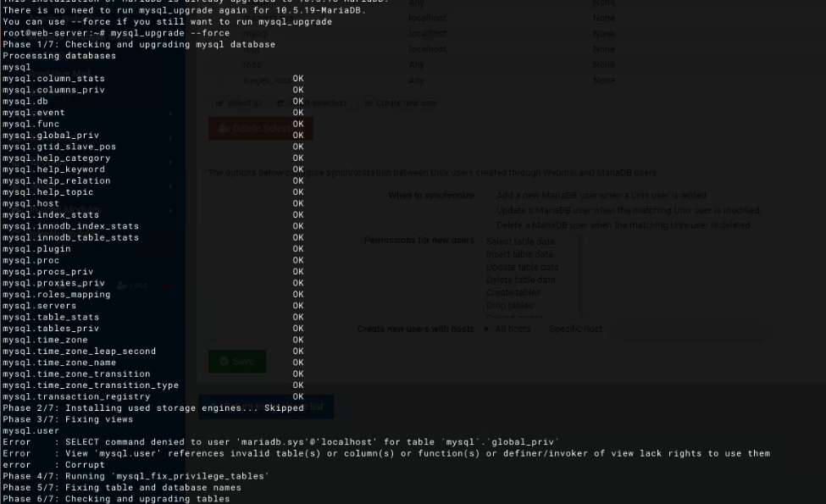This screenshot has height=504, width=826.
Task: Click 'mysql.transaction_registry' terminal line
Action: 76,397
